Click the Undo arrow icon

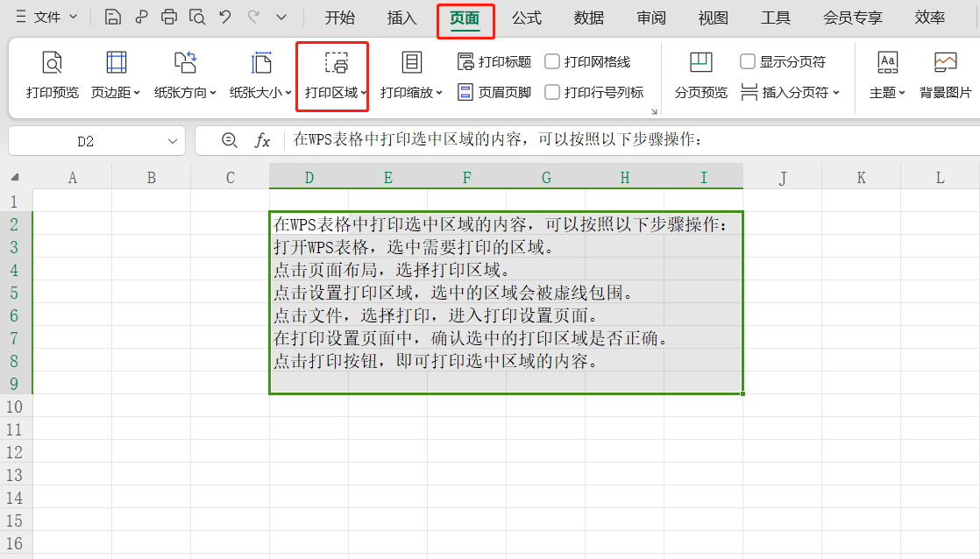(225, 17)
